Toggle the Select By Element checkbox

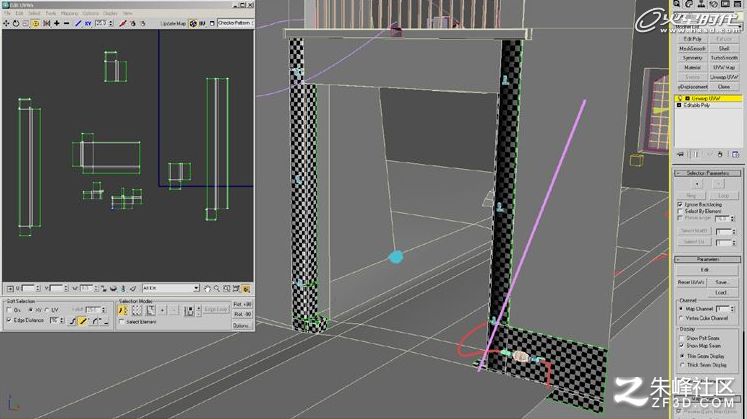click(x=680, y=211)
